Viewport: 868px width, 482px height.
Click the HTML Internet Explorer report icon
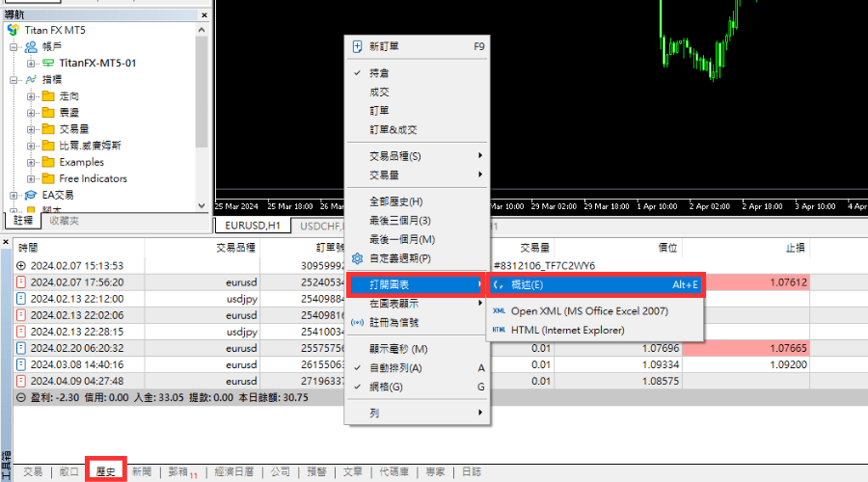tap(499, 330)
